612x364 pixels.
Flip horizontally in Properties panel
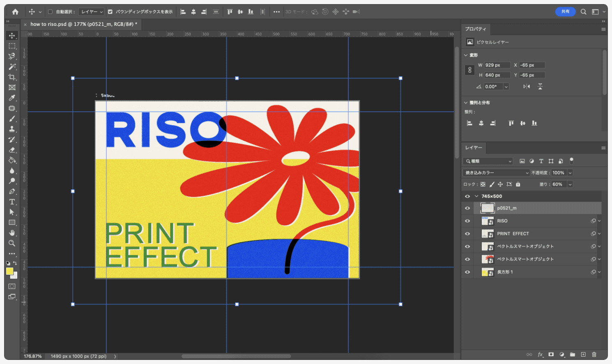click(x=527, y=87)
